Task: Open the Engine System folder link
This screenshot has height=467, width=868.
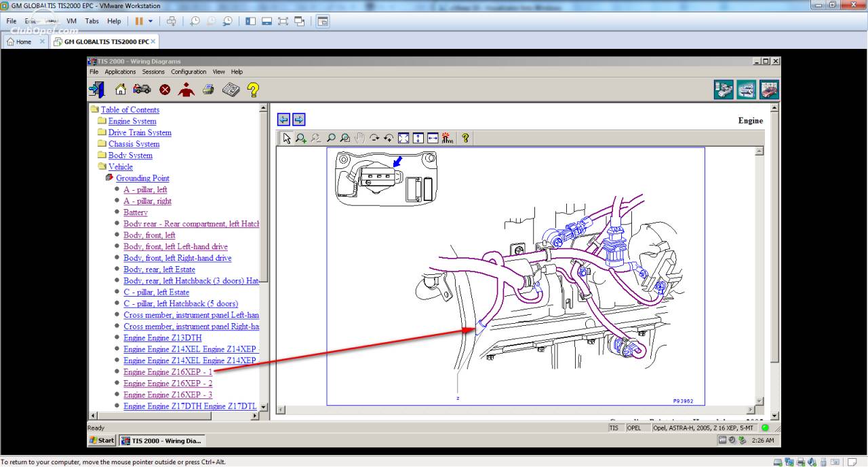Action: tap(132, 122)
